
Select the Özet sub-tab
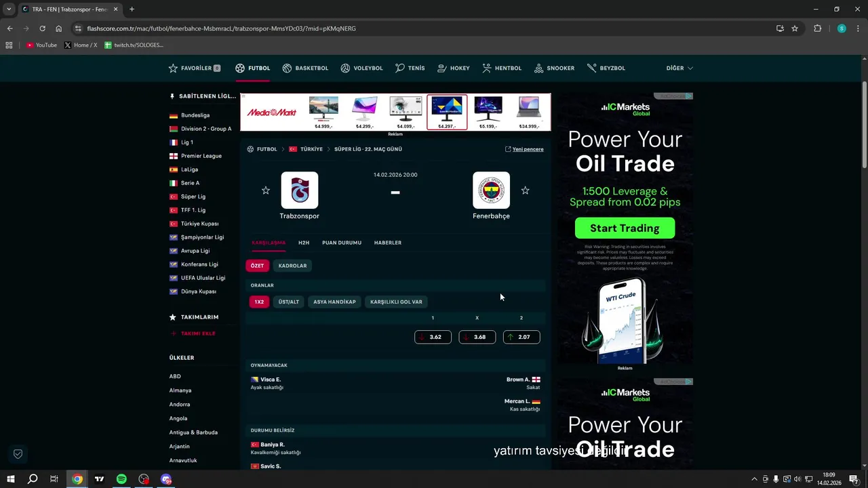point(258,266)
